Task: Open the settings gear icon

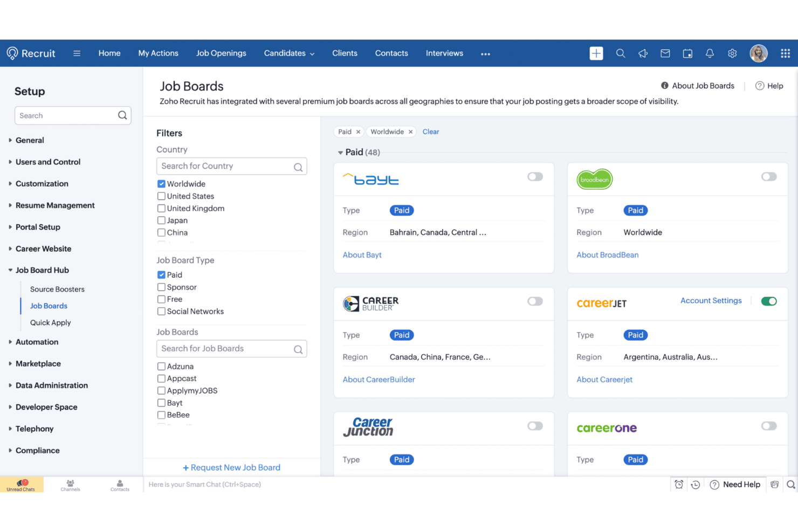Action: (732, 53)
